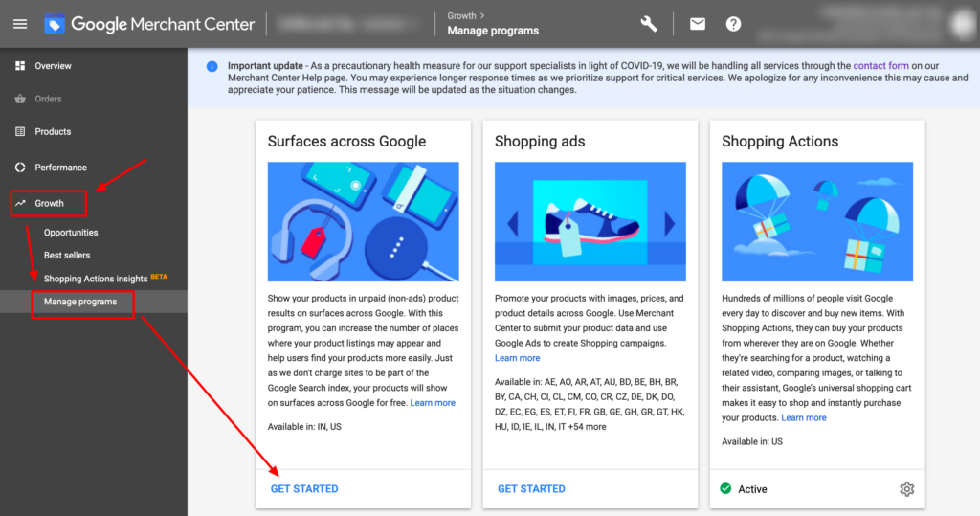The height and width of the screenshot is (516, 980).
Task: Collapse the Growth sidebar section
Action: point(49,203)
